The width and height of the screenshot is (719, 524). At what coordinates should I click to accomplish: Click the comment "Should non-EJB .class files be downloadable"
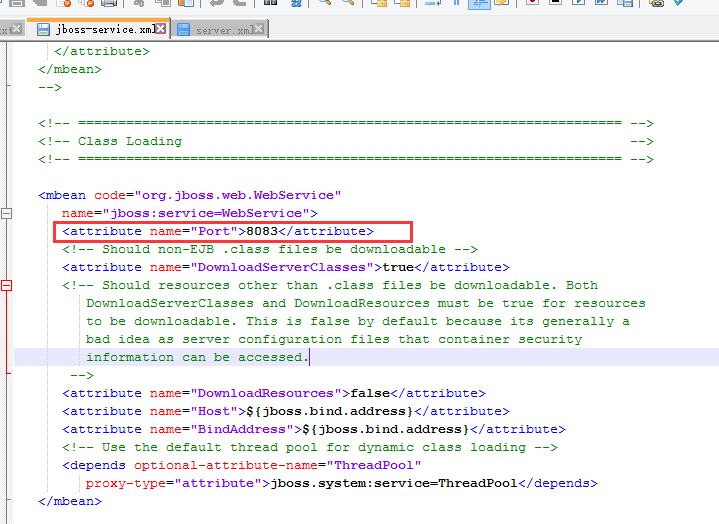pos(274,249)
